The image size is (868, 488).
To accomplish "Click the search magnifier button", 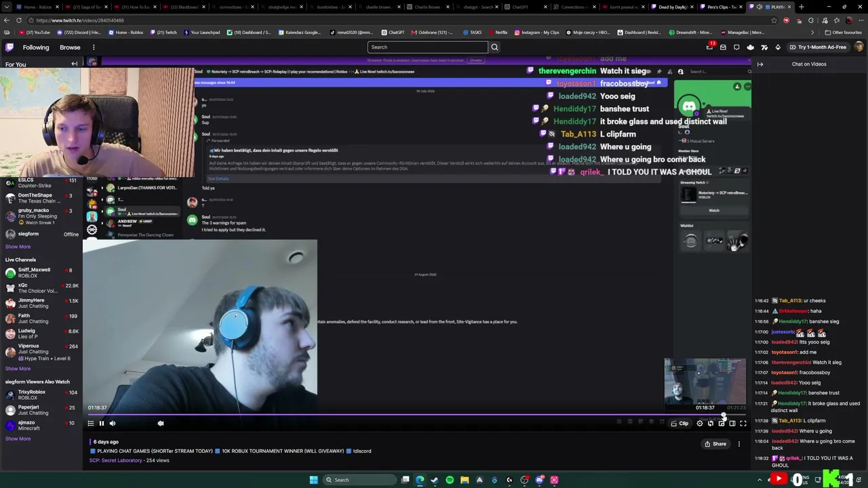I will (494, 47).
